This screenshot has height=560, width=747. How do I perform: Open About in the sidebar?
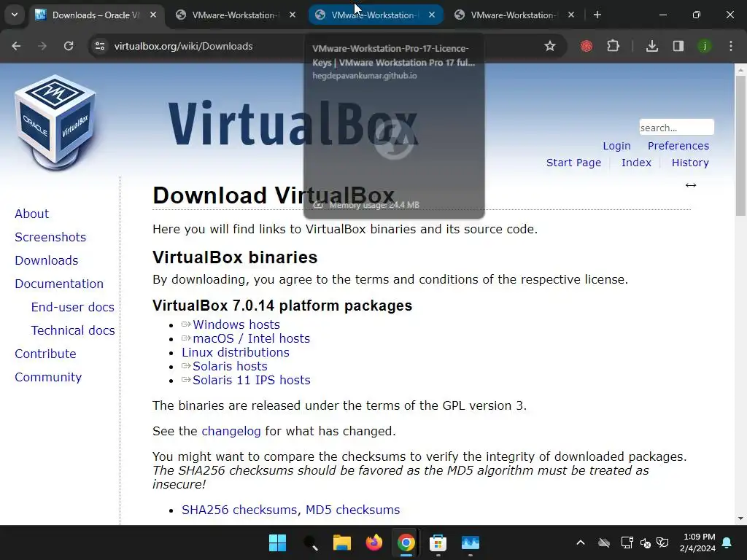(31, 214)
